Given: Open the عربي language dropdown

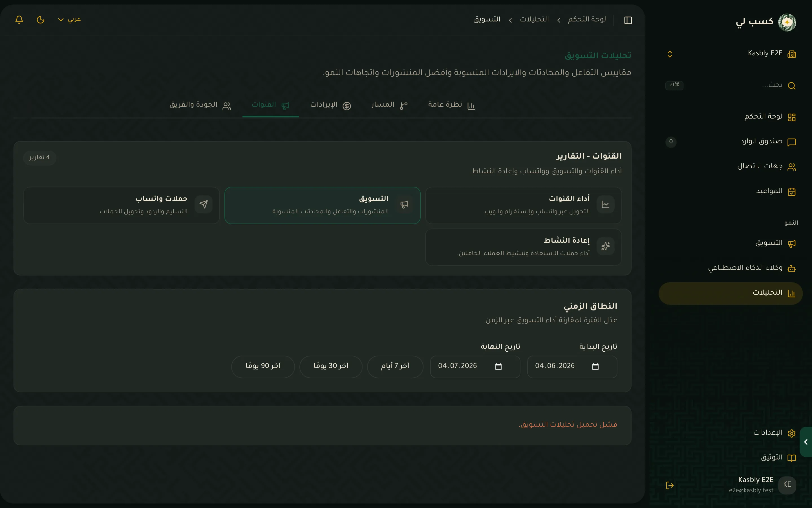Looking at the screenshot, I should [x=69, y=19].
